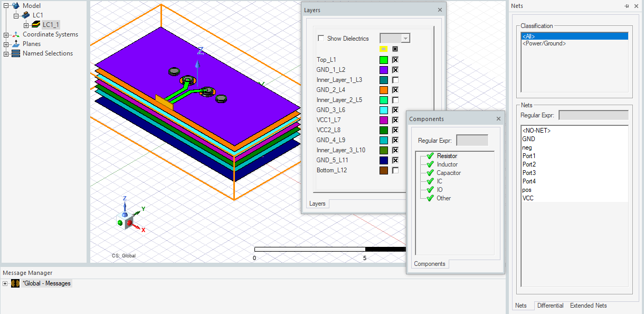Click the GND_1_L2 purple color swatch

pos(384,70)
